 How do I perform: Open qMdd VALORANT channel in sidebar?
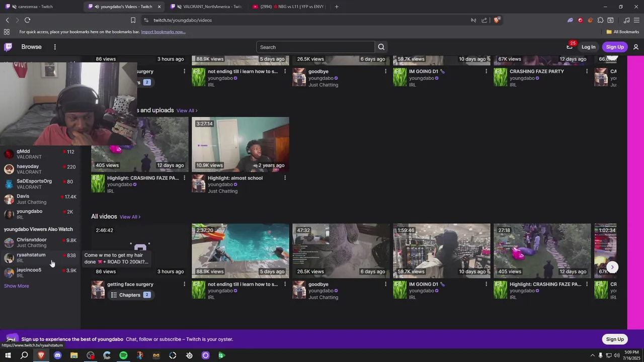point(40,154)
